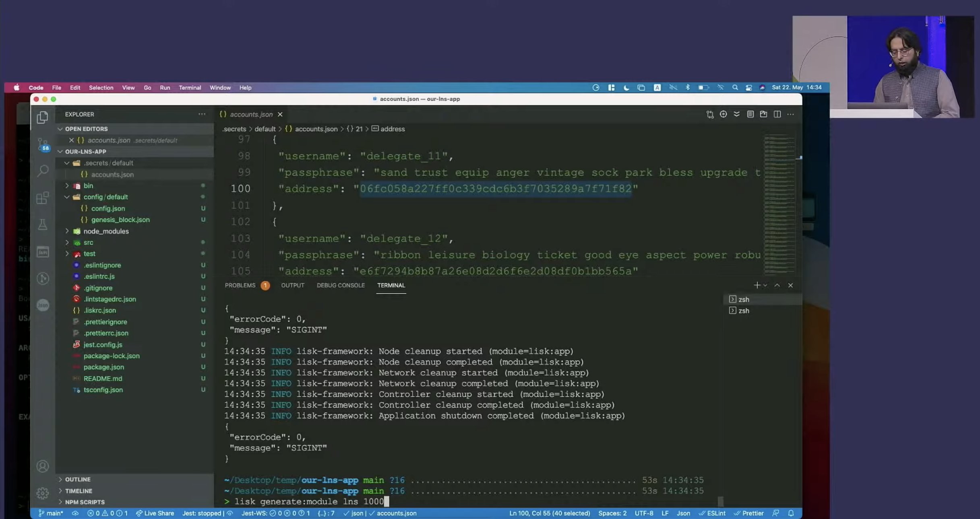Select the second zsh terminal instance
This screenshot has width=980, height=519.
click(744, 311)
